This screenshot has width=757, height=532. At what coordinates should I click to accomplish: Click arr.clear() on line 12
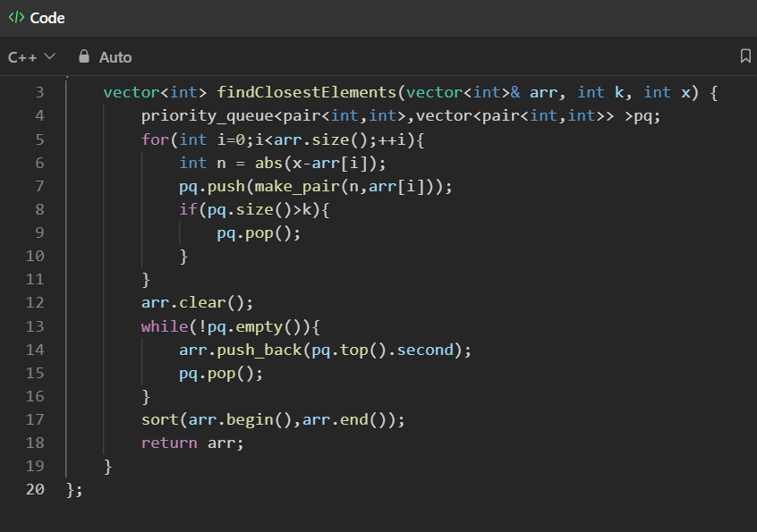click(197, 302)
